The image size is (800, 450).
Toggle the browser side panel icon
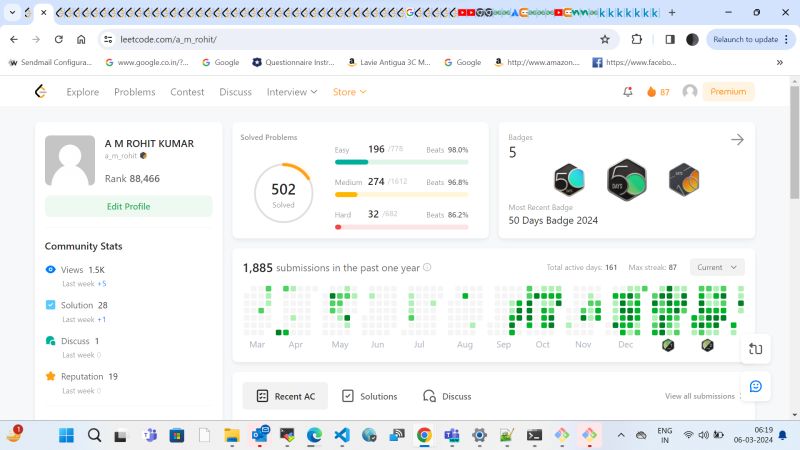pyautogui.click(x=670, y=39)
